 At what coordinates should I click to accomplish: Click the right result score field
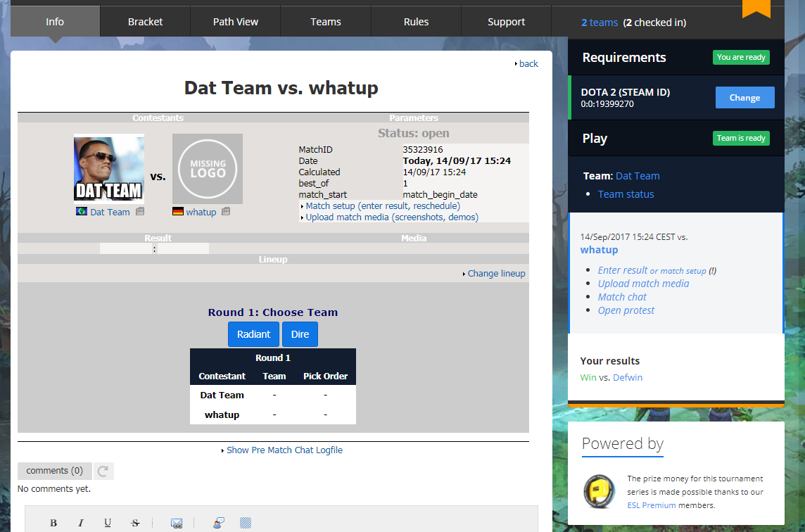183,248
